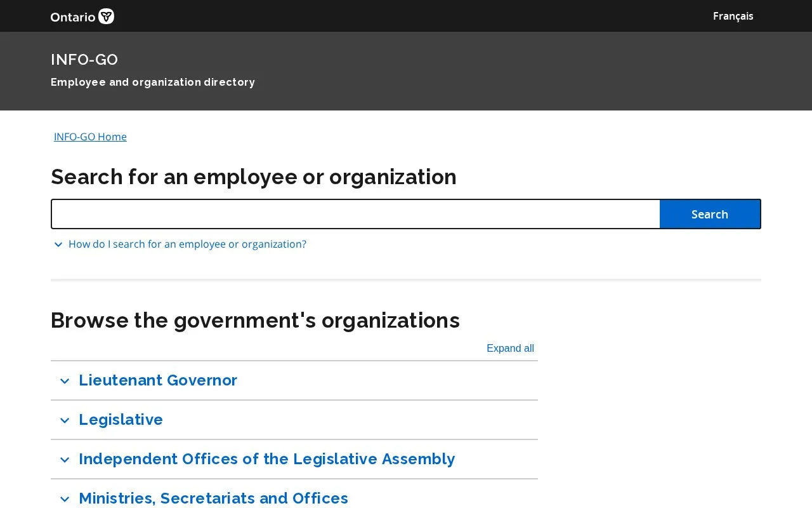Click the INFO-GO site title
Viewport: 812px width, 508px height.
[84, 60]
